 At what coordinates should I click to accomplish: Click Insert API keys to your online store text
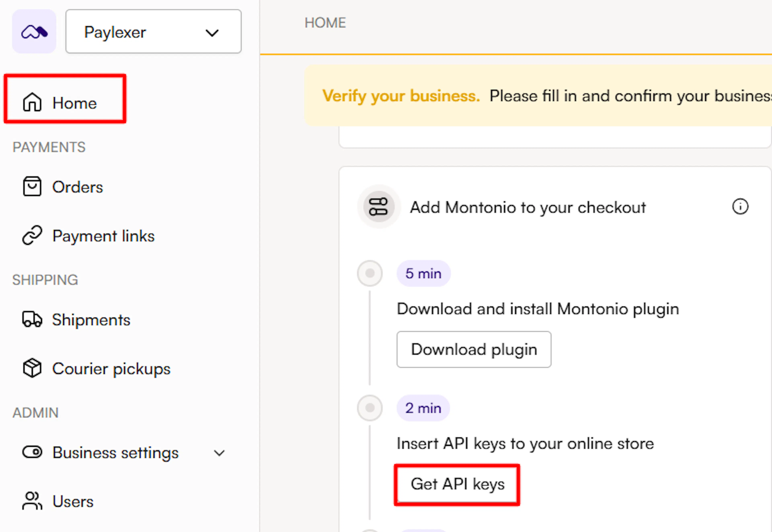point(525,444)
